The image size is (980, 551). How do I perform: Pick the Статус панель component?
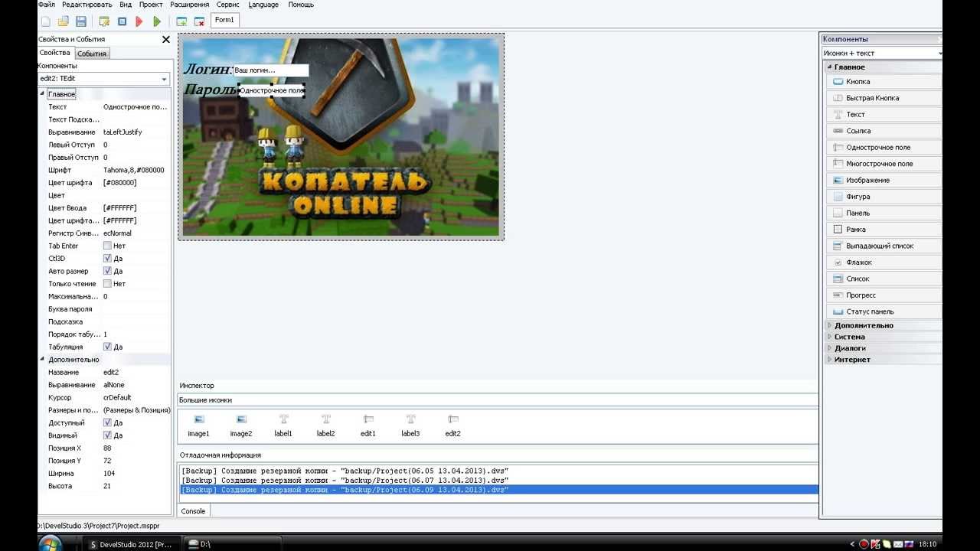884,312
